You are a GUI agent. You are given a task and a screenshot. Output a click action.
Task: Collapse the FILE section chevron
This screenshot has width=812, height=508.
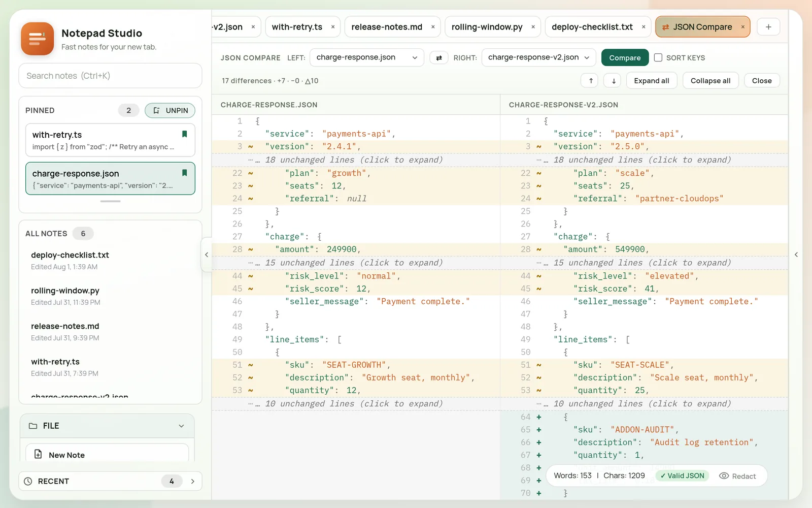pyautogui.click(x=181, y=426)
